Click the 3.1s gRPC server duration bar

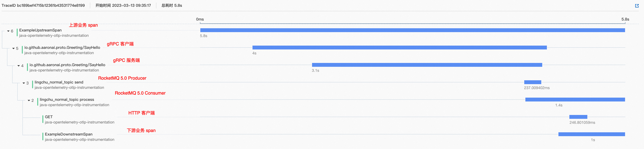pyautogui.click(x=427, y=65)
